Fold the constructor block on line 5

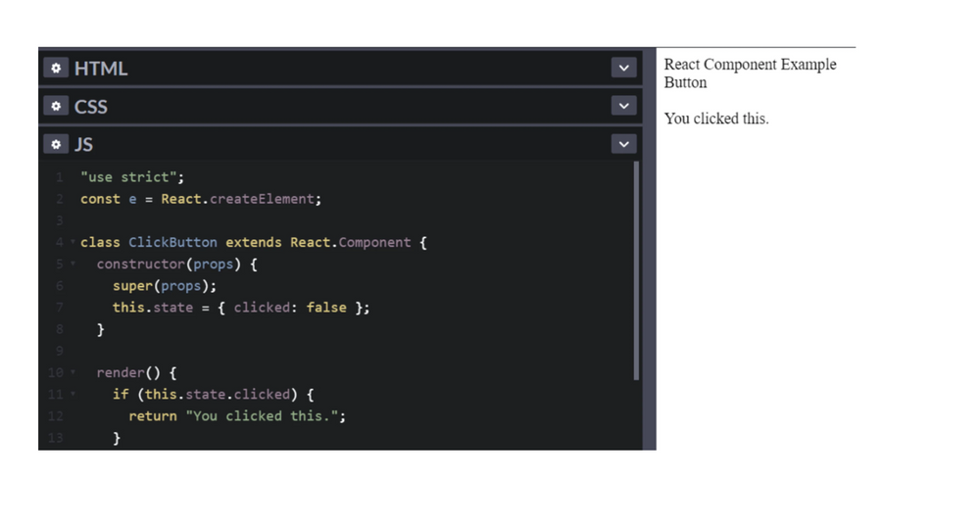coord(73,264)
